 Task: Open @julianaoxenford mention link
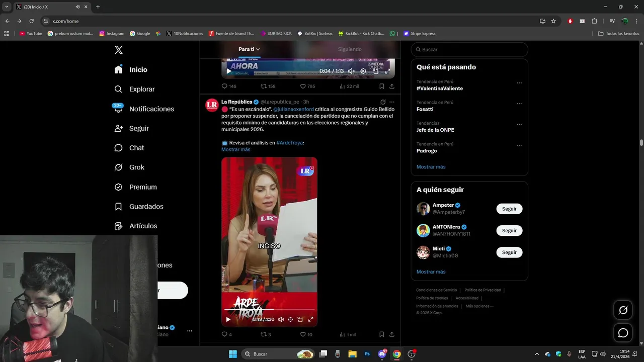(293, 109)
